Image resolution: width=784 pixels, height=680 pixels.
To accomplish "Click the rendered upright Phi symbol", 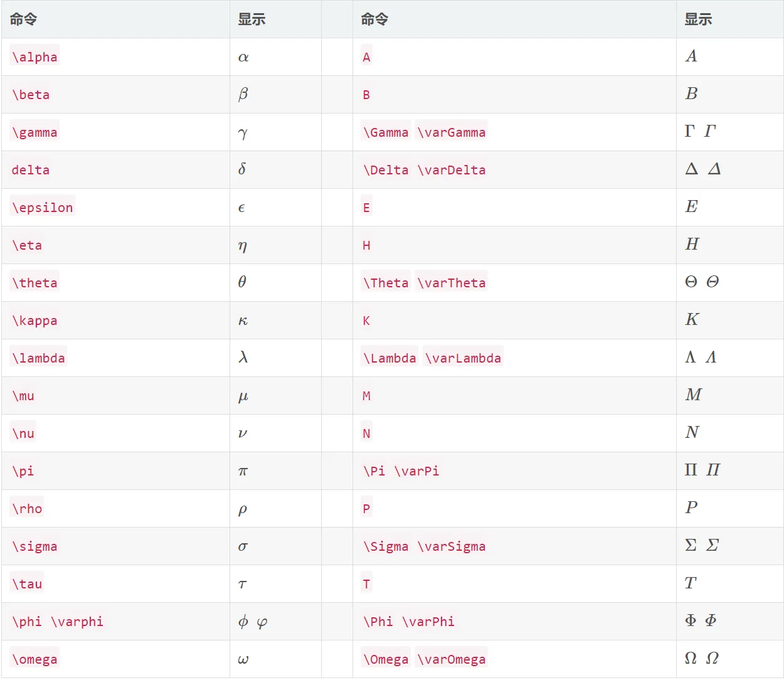I will [x=691, y=620].
